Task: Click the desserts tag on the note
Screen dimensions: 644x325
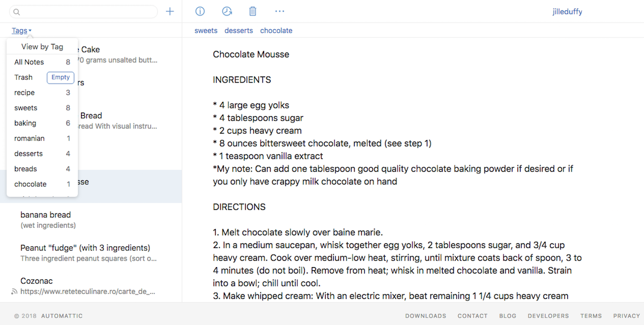Action: 239,31
